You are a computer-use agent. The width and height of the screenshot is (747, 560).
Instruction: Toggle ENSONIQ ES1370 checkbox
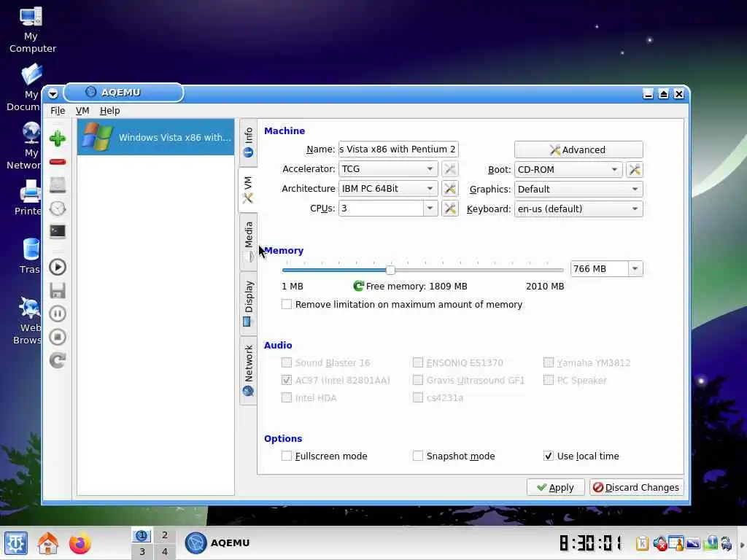click(x=418, y=363)
